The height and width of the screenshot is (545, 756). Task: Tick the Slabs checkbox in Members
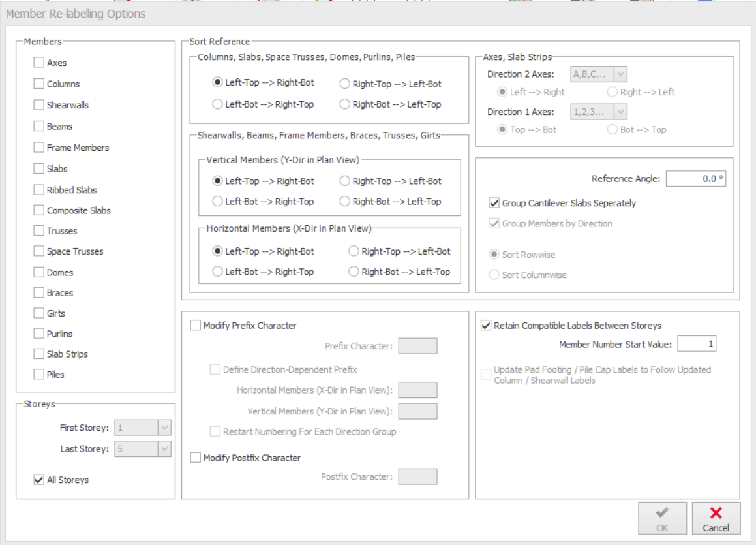[39, 169]
